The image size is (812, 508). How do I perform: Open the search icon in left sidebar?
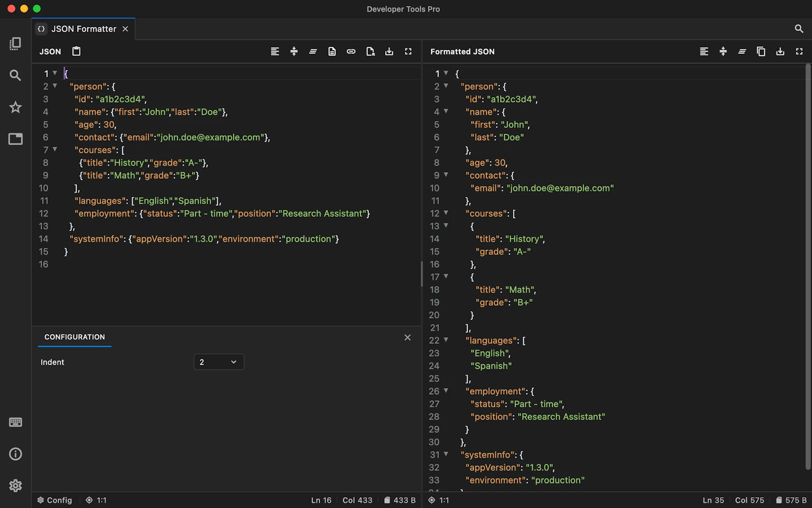15,75
